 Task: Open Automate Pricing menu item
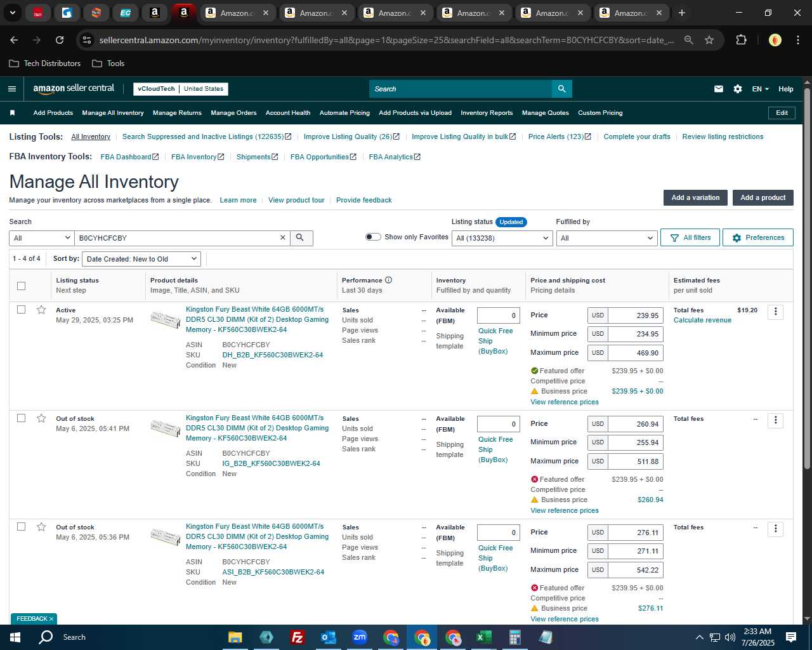344,113
